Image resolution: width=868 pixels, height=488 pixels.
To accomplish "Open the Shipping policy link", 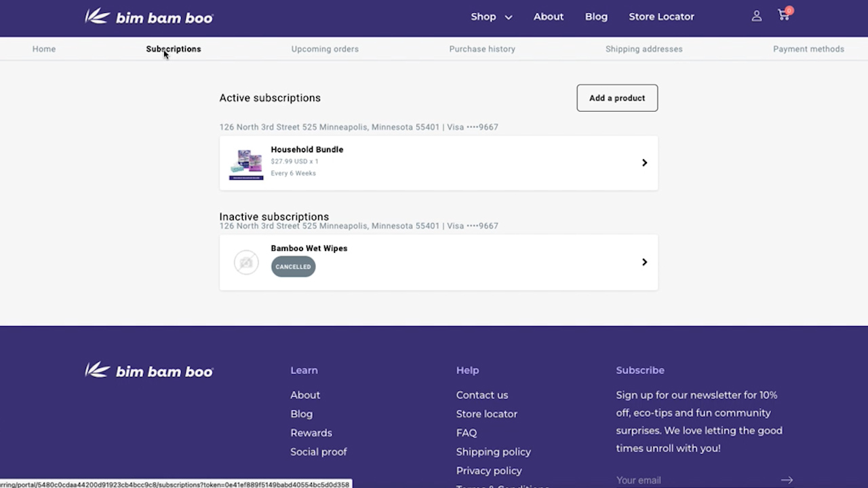I will point(494,452).
